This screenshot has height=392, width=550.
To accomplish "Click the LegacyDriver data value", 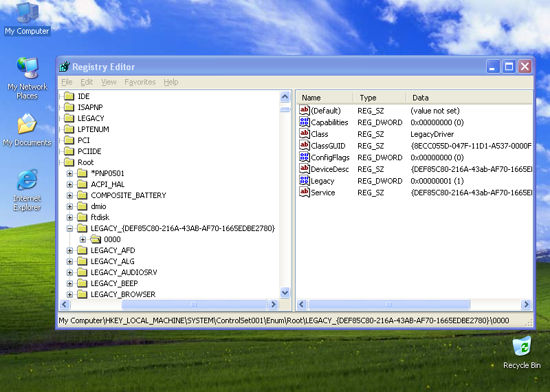I will tap(432, 134).
